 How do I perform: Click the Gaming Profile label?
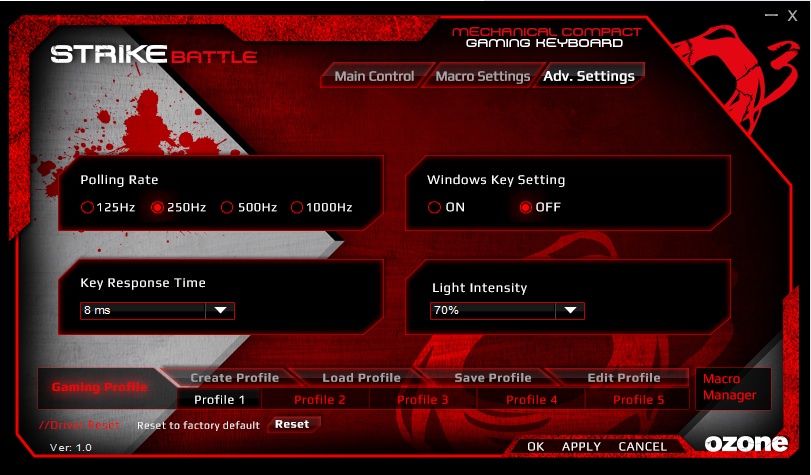(99, 387)
